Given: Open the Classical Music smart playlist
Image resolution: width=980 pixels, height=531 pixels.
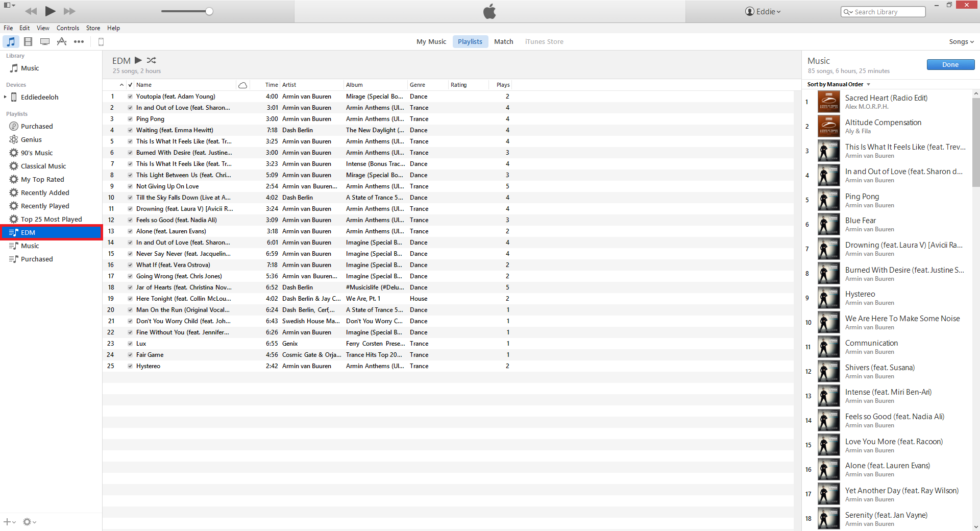Looking at the screenshot, I should pos(43,166).
